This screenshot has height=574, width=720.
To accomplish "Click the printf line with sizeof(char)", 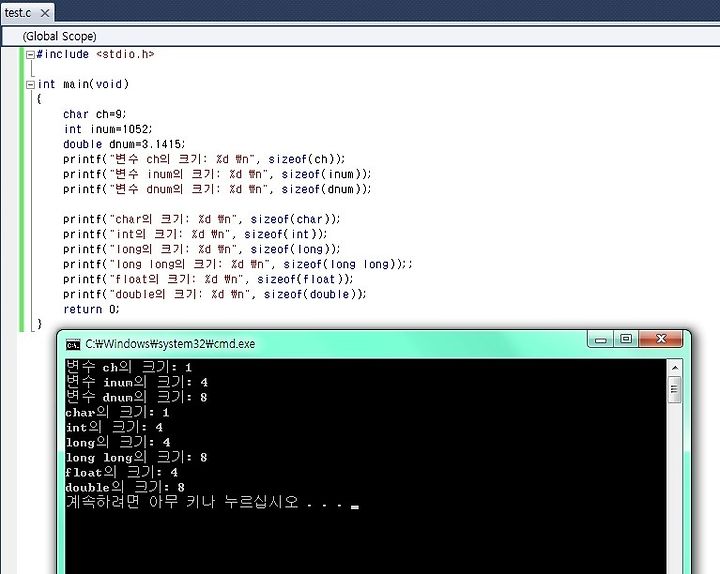I will (202, 219).
